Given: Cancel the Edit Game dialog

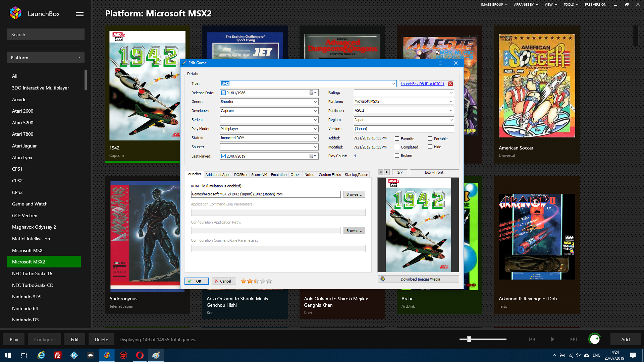Looking at the screenshot, I should coord(224,281).
